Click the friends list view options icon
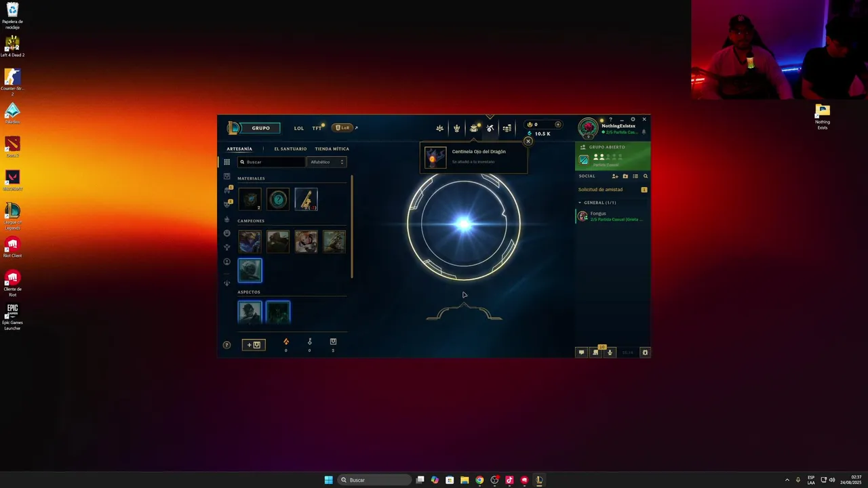Image resolution: width=868 pixels, height=488 pixels. coord(635,176)
